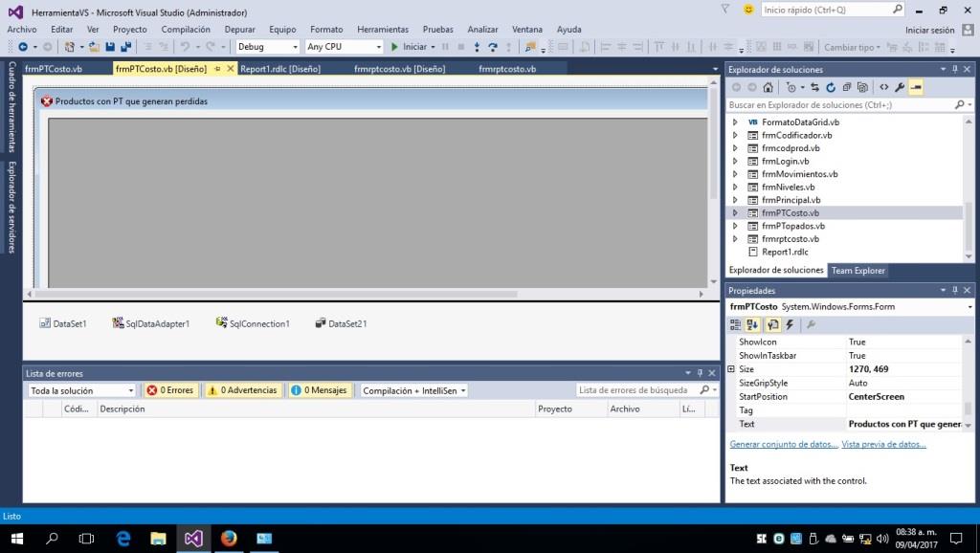Click Sync with Active Document icon
Viewport: 980px width, 553px height.
(x=814, y=87)
